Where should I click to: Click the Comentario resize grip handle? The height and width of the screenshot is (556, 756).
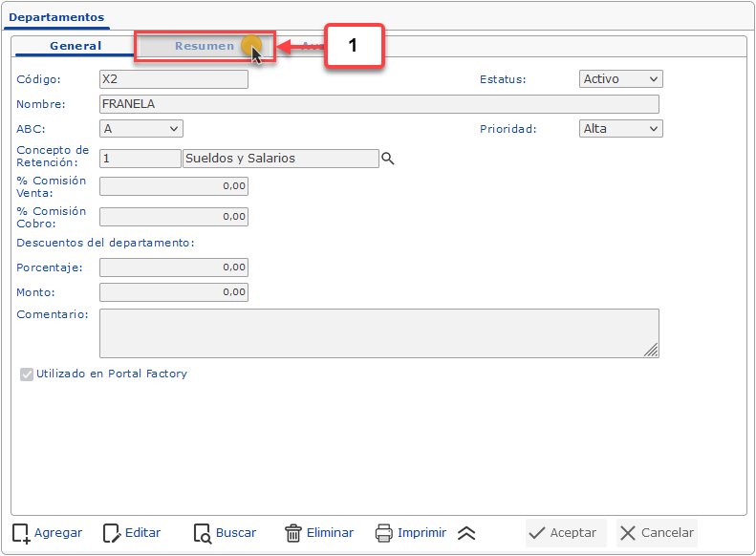tap(651, 350)
